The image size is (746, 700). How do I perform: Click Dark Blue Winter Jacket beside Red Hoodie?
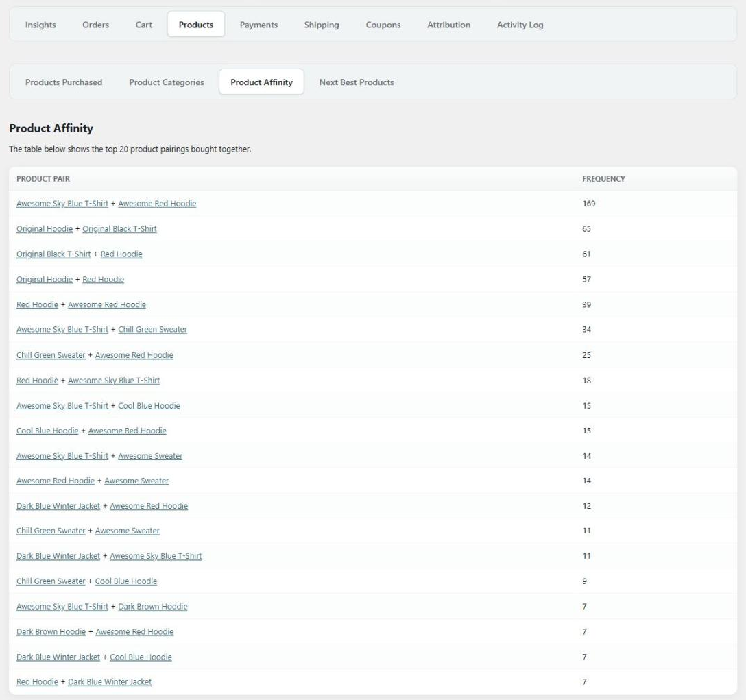[110, 682]
